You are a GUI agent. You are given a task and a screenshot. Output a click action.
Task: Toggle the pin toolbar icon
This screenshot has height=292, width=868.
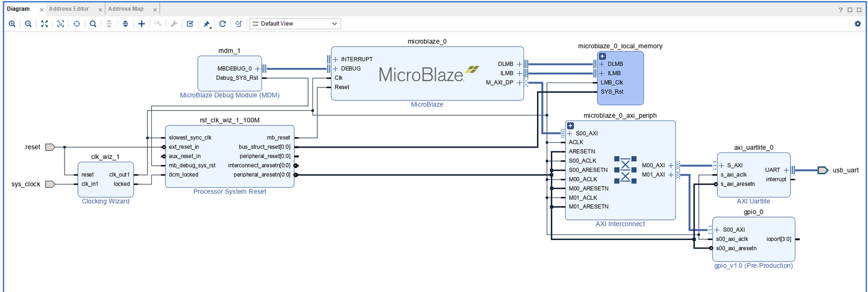[x=207, y=24]
